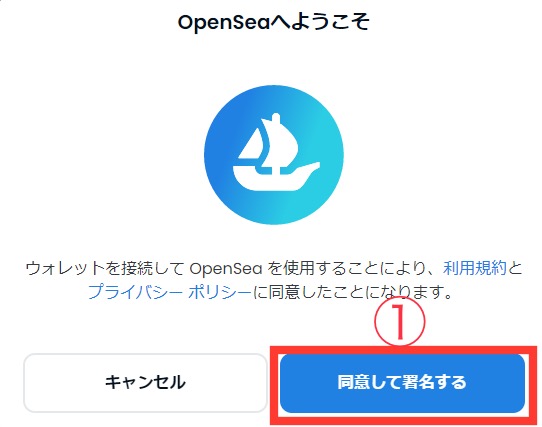Click the red circled number 1 annotation
Image resolution: width=542 pixels, height=427 pixels.
pyautogui.click(x=400, y=322)
